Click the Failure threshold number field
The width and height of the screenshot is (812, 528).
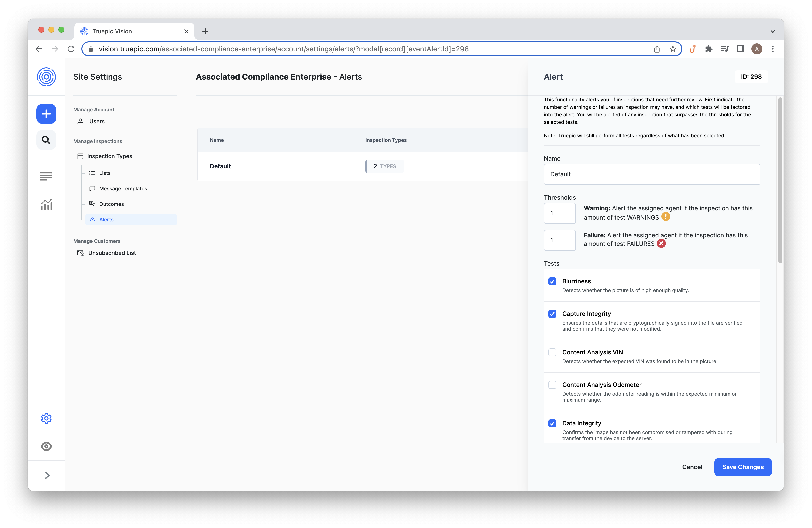click(x=559, y=240)
